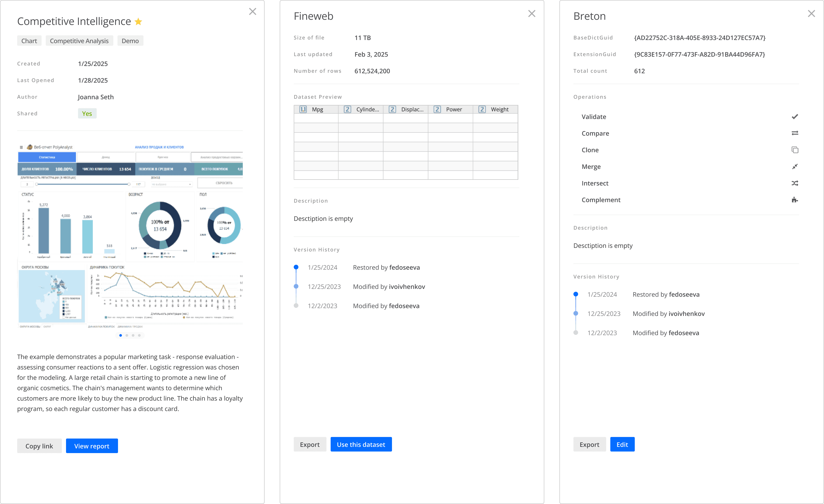Click the Cylinde... column header
The height and width of the screenshot is (504, 824).
click(x=361, y=109)
